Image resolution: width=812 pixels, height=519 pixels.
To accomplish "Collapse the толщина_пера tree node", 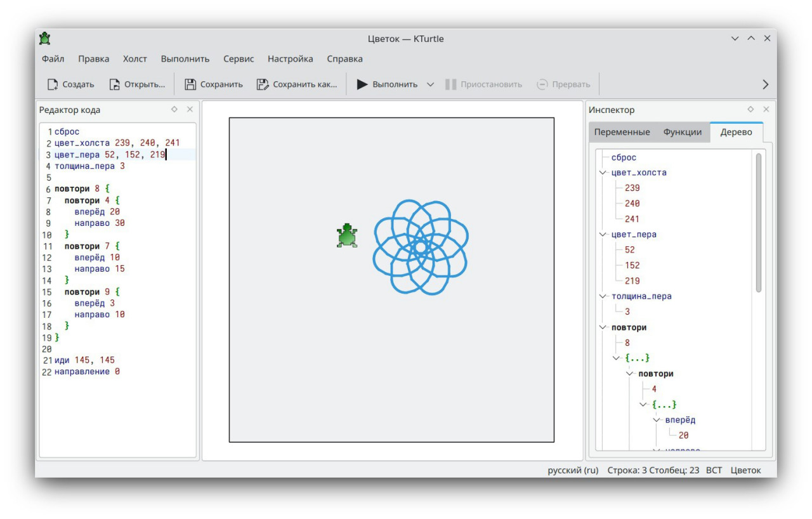I will click(603, 296).
